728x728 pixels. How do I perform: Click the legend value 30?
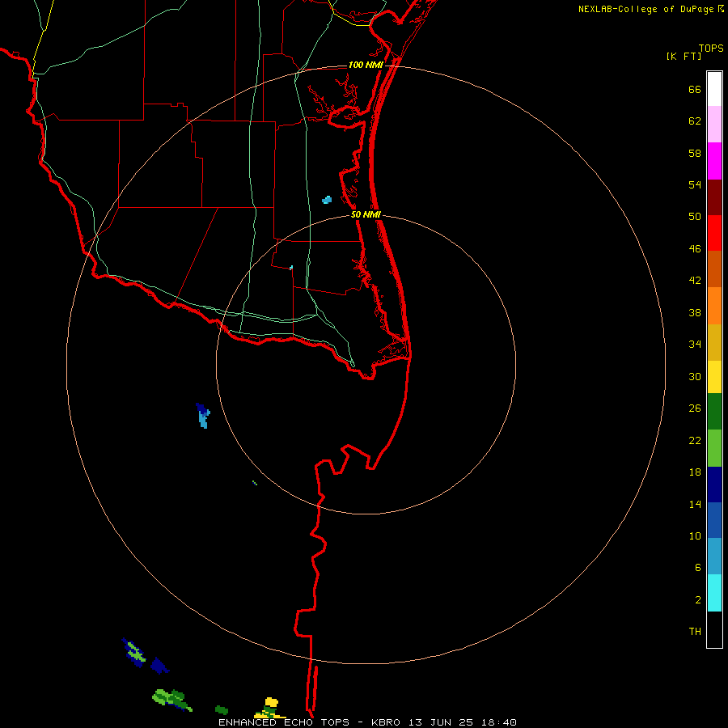tap(695, 376)
